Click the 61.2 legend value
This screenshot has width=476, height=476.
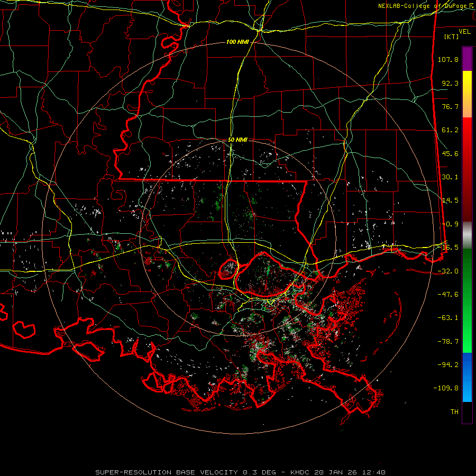[x=450, y=130]
